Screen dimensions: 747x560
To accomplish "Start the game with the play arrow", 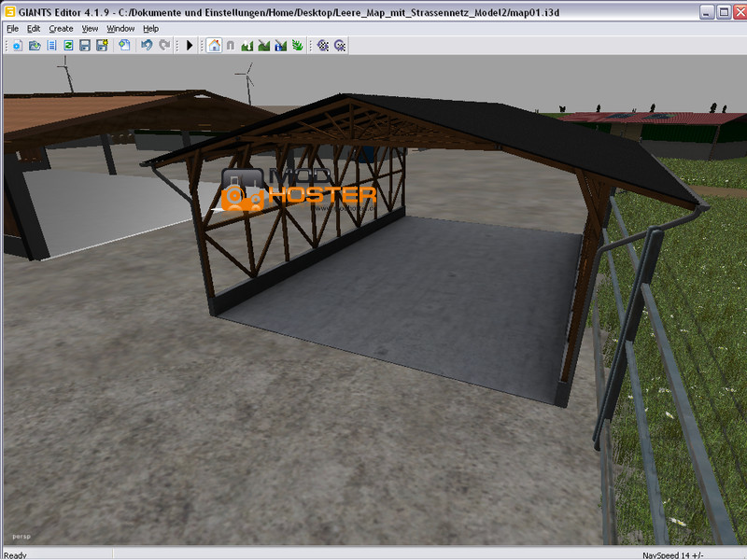I will 190,46.
